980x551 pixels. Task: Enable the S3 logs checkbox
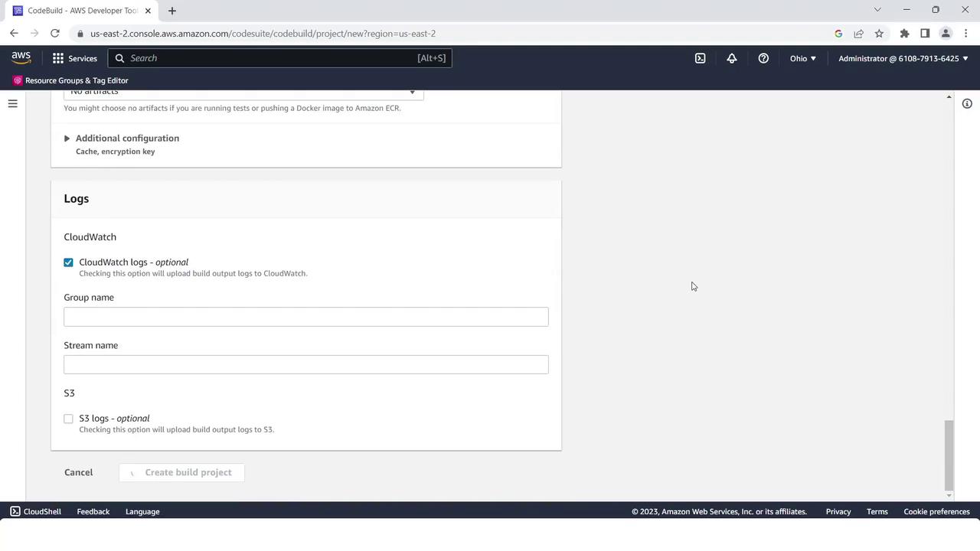68,419
